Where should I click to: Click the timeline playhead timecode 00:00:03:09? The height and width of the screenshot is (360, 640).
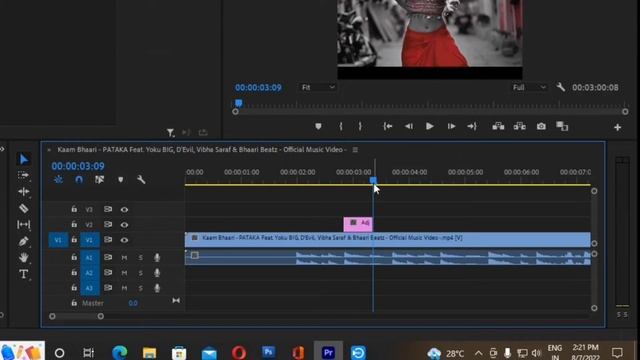(78, 166)
